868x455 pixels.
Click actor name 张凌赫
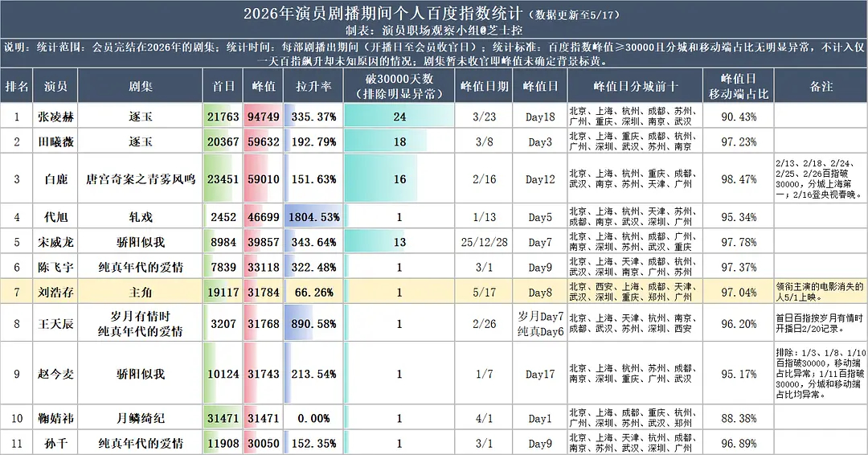56,117
